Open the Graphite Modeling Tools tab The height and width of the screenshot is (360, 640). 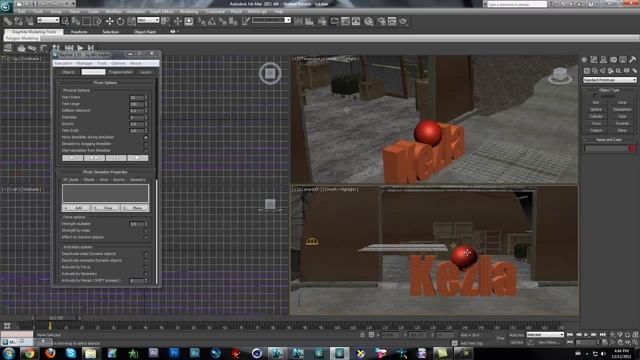[34, 31]
